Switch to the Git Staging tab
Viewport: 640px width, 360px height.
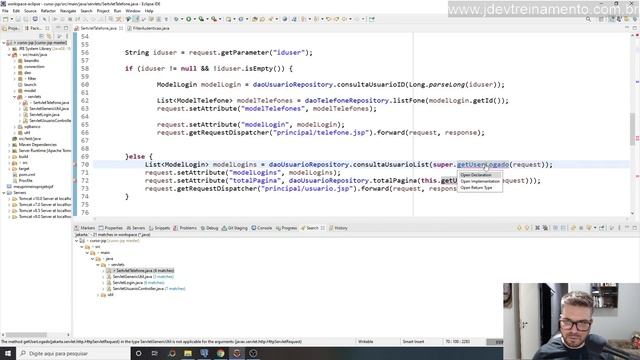coord(235,228)
